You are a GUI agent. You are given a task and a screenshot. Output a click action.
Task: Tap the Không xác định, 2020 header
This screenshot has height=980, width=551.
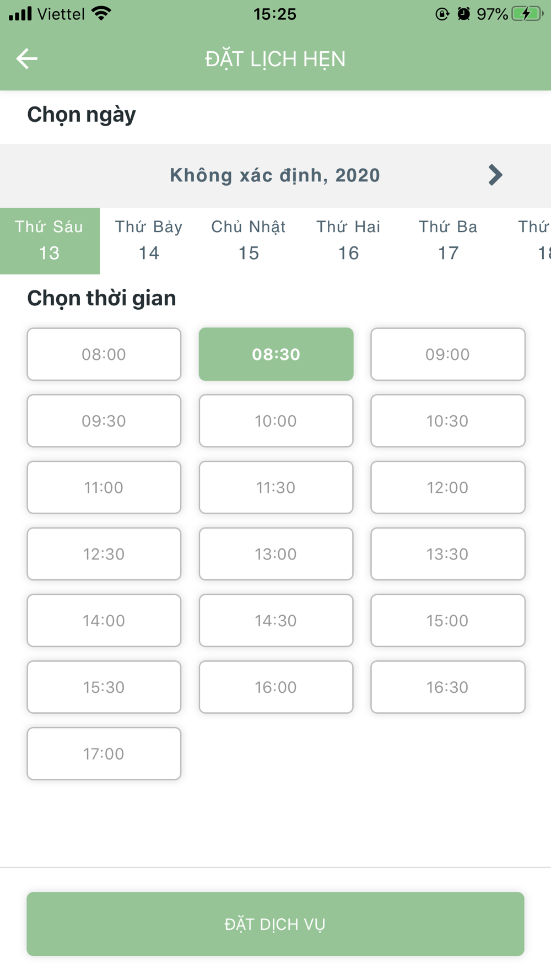275,175
